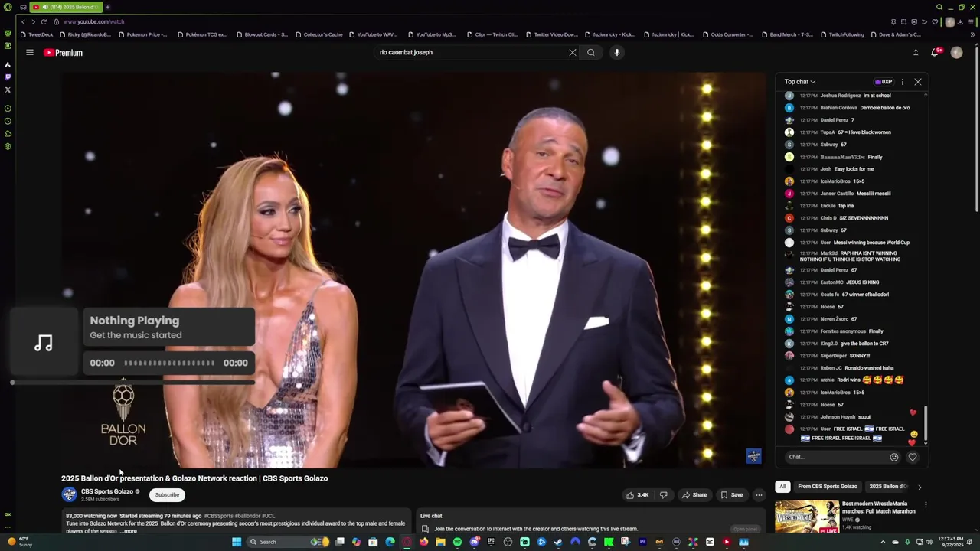Click the YouTube Premium logo
The image size is (980, 551).
coord(63,53)
